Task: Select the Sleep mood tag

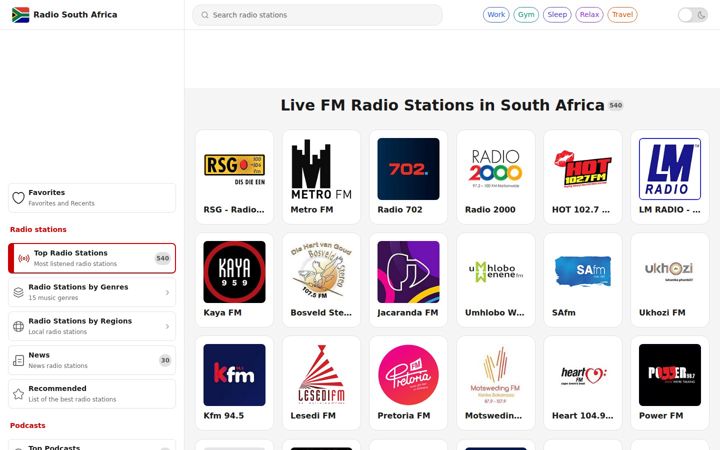Action: pos(557,15)
